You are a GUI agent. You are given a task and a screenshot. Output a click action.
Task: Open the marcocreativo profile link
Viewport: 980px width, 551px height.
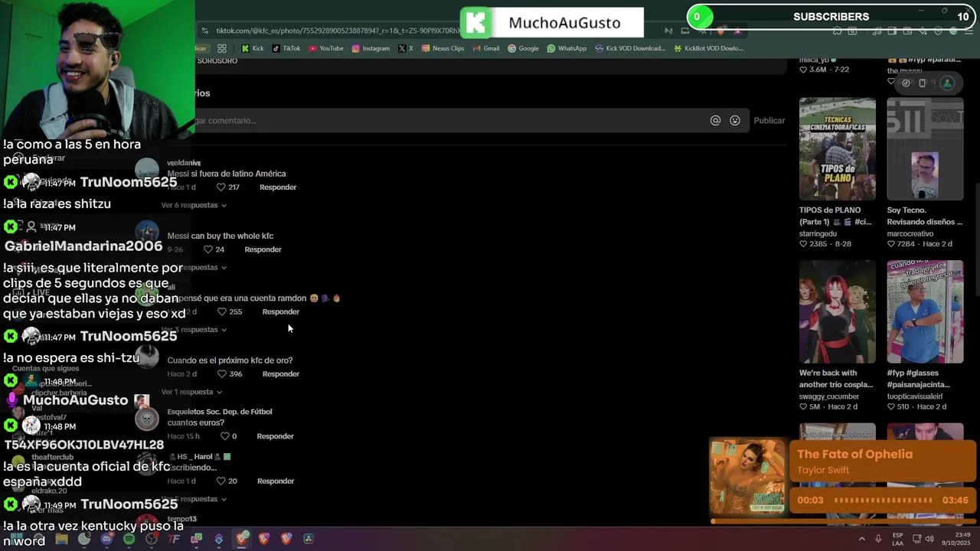(x=911, y=233)
